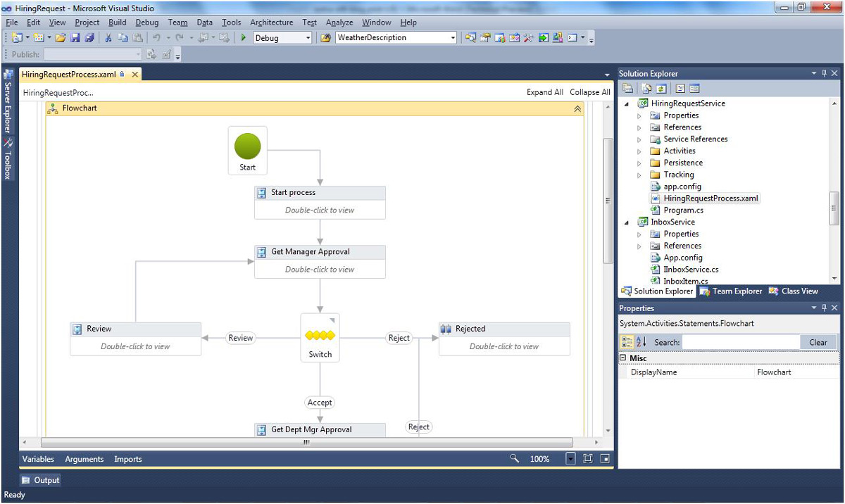Click the green Start Debugging play icon
845x504 pixels.
[244, 38]
